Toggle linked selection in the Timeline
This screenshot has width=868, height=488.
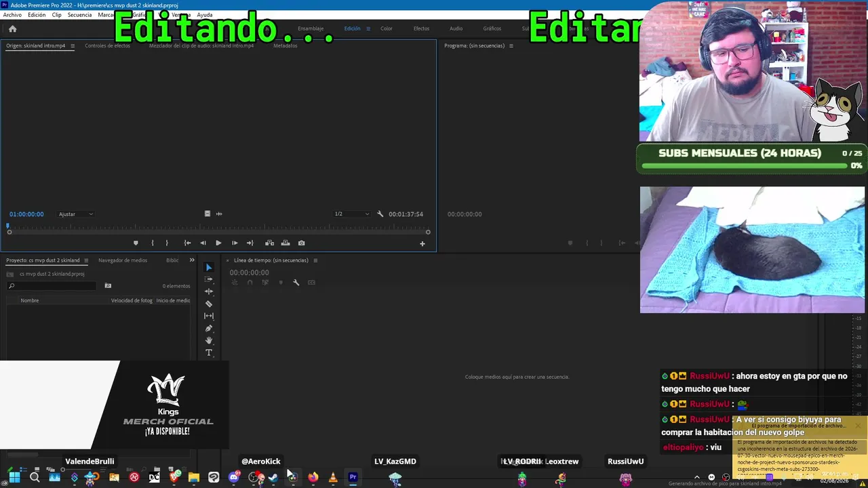[265, 283]
